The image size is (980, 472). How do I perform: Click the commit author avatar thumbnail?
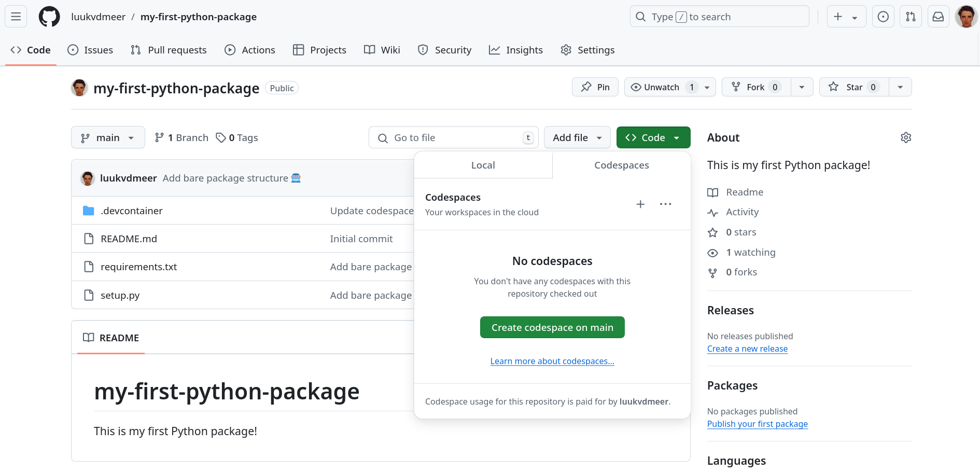[x=88, y=178]
